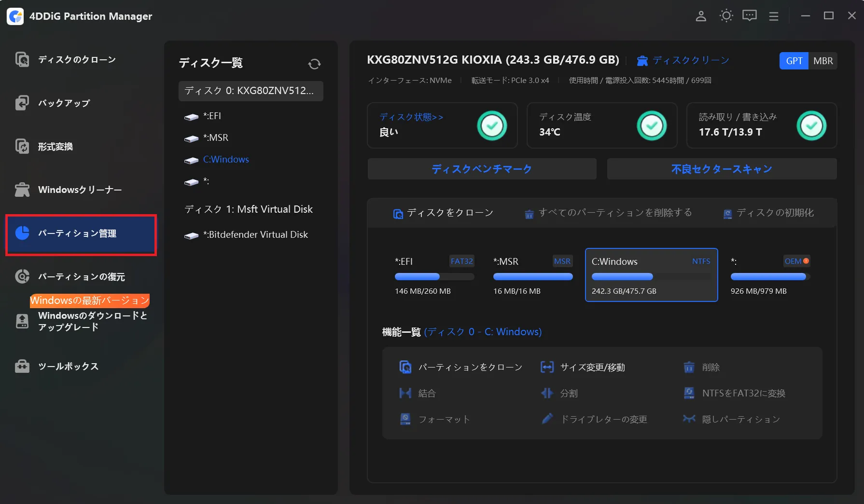Click the C:Windows usage bar
Screen dimensions: 864x504
click(x=651, y=276)
